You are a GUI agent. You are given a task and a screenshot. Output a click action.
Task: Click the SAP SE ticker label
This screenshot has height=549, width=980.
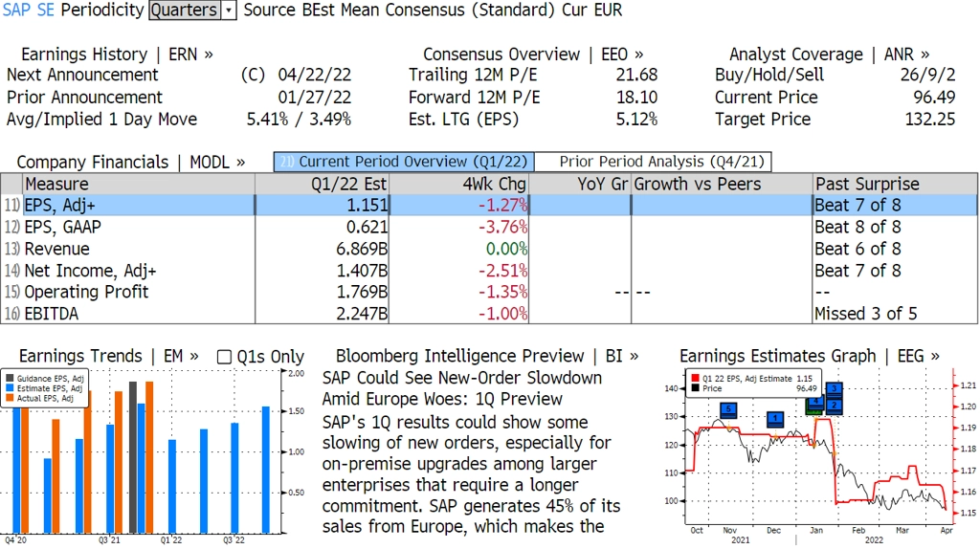coord(28,10)
